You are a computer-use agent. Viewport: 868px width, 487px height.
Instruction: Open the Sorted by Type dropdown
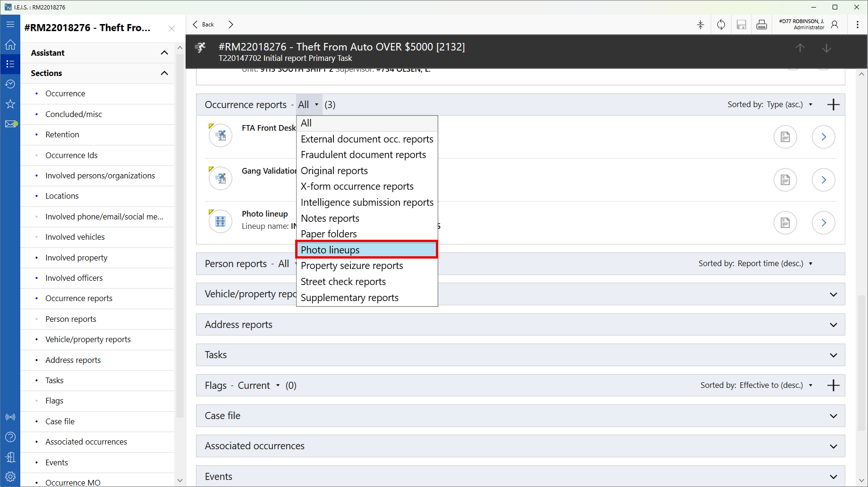pyautogui.click(x=770, y=105)
